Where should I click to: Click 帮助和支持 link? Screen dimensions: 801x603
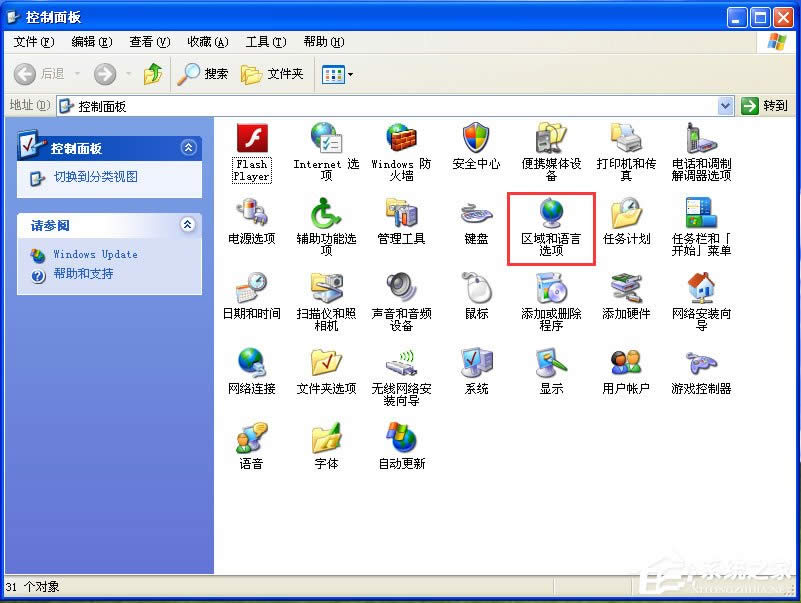[x=83, y=274]
